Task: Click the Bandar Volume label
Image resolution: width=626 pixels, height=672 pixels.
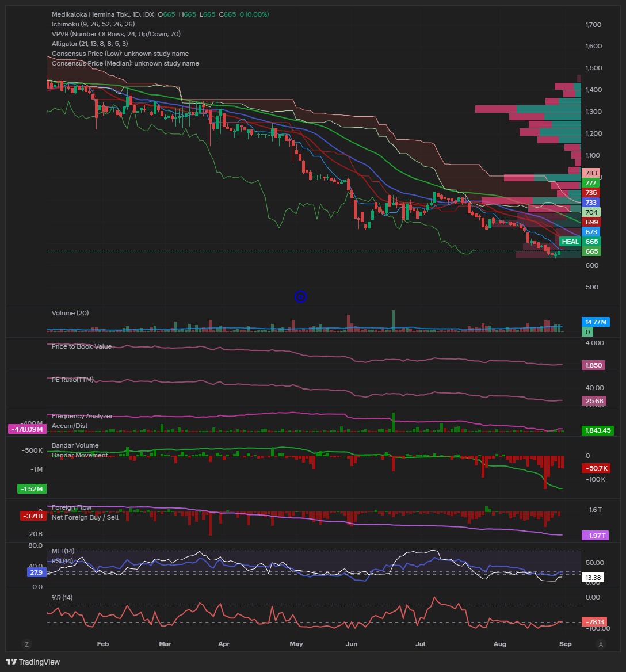Action: [x=75, y=445]
